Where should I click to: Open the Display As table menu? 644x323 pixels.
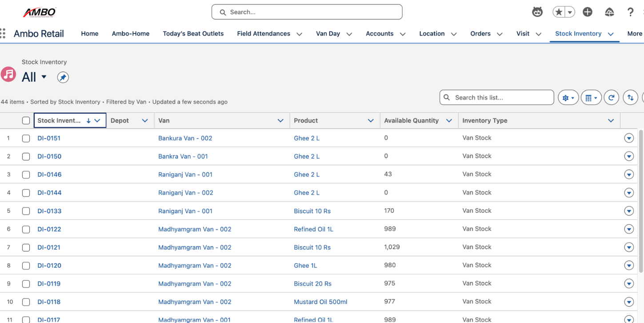click(x=591, y=98)
